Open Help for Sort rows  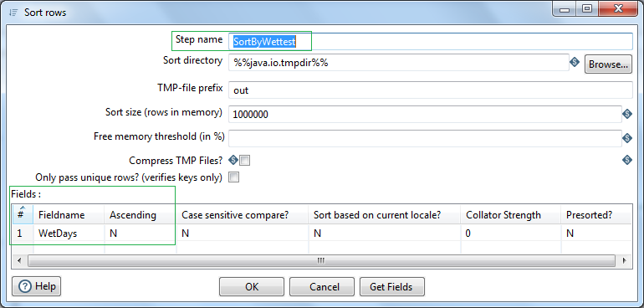(37, 285)
